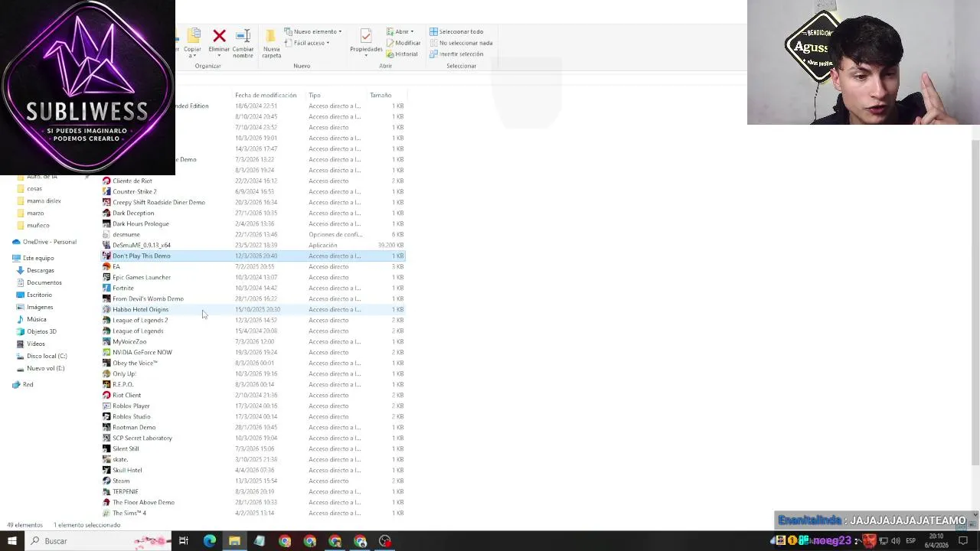Click No seleccionar nada

[461, 43]
